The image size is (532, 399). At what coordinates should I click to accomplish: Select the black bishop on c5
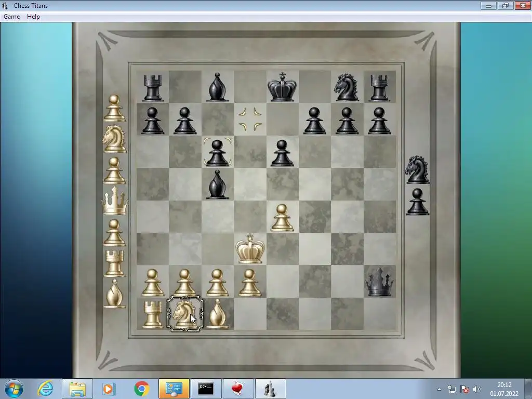[x=217, y=185]
